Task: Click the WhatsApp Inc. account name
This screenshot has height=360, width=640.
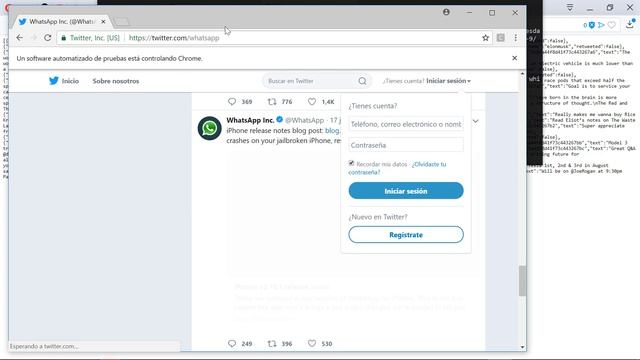Action: click(250, 120)
